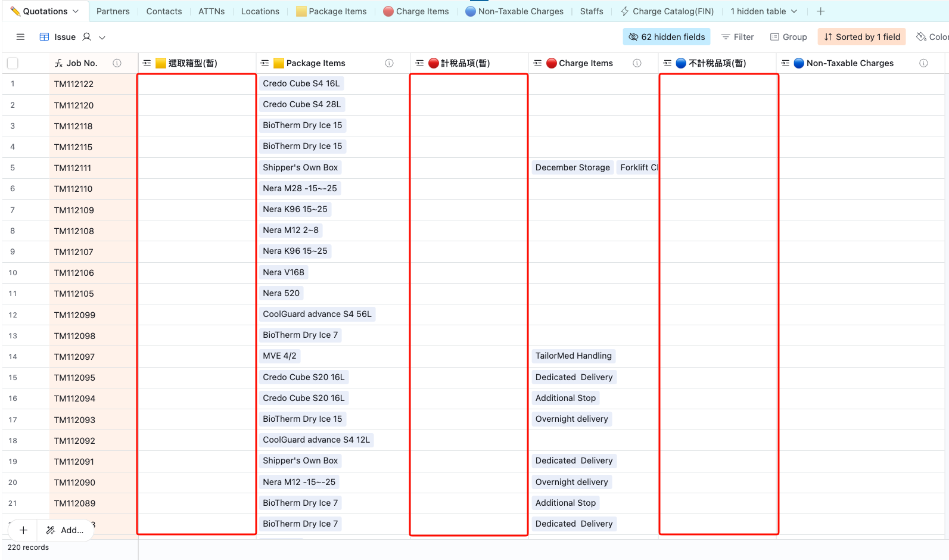Open the Color options

932,37
